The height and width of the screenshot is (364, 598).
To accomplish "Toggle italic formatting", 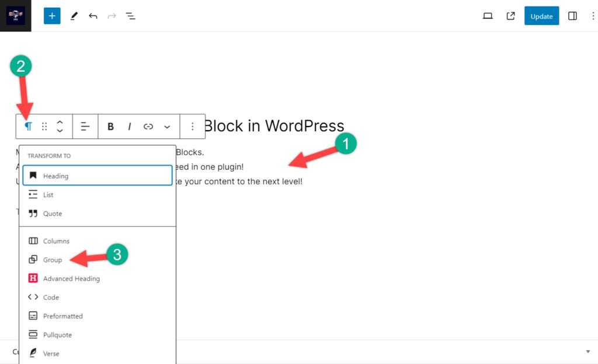I will tap(129, 127).
